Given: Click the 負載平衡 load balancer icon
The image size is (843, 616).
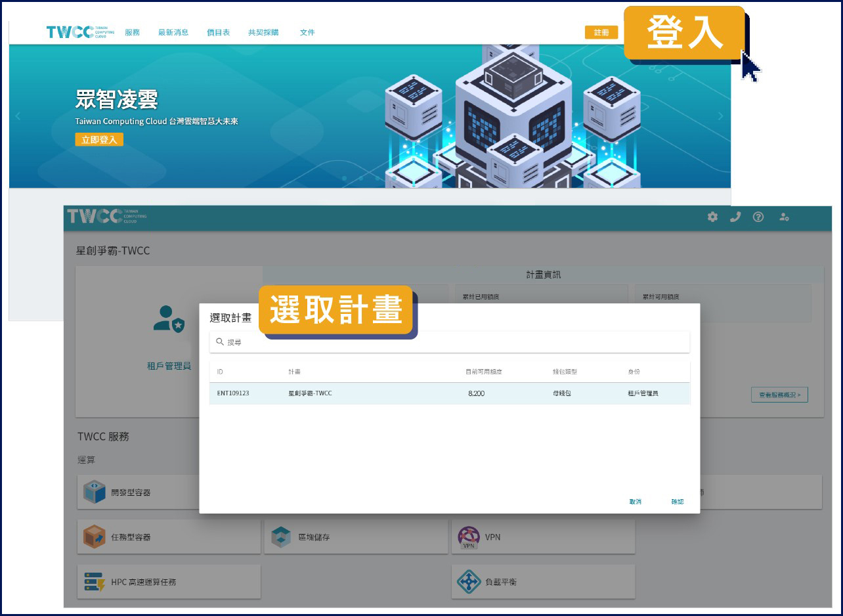Looking at the screenshot, I should click(x=469, y=582).
